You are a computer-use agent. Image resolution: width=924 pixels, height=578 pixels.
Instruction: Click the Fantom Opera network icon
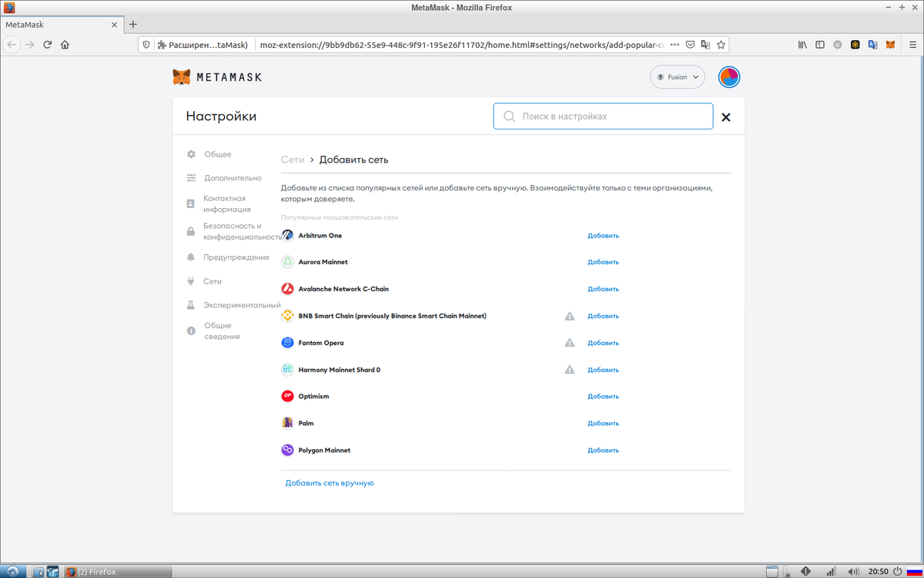pos(287,343)
